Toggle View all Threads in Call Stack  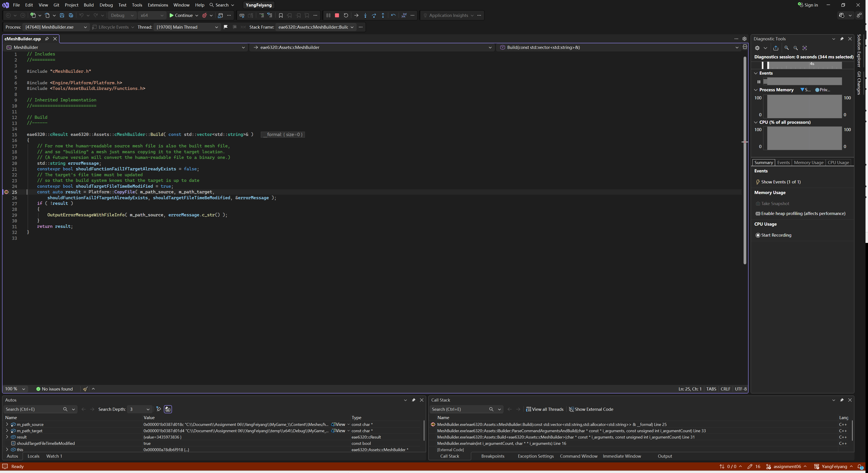pos(545,409)
